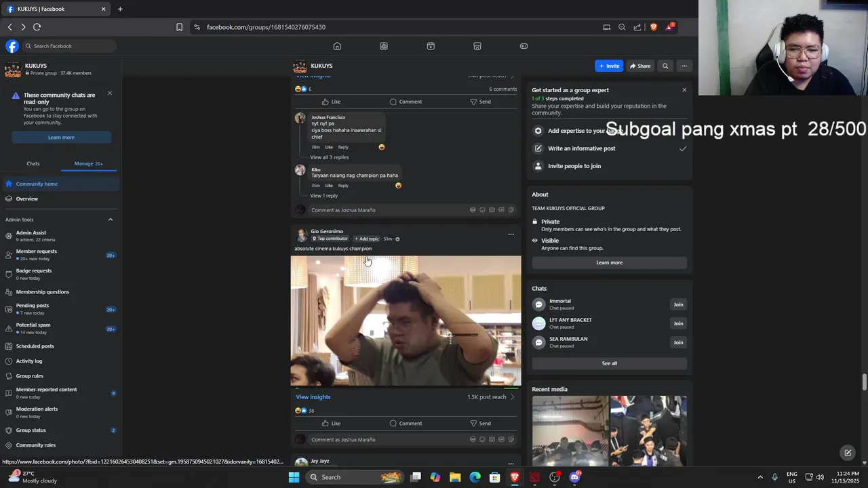
Task: Open Brave browser taskbar icon
Action: (x=515, y=477)
